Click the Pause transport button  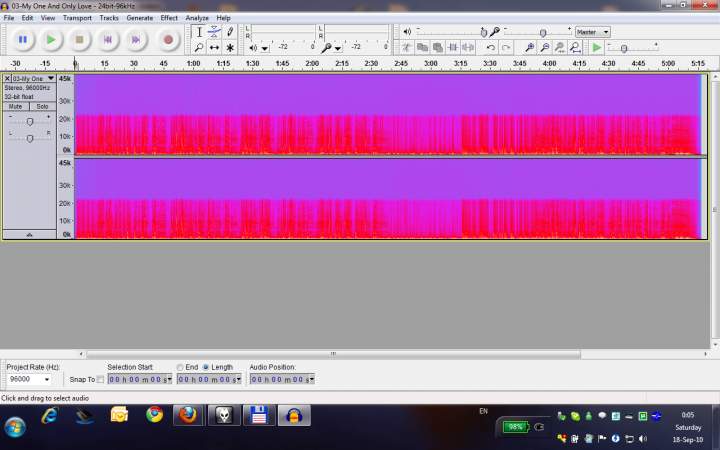[22, 39]
